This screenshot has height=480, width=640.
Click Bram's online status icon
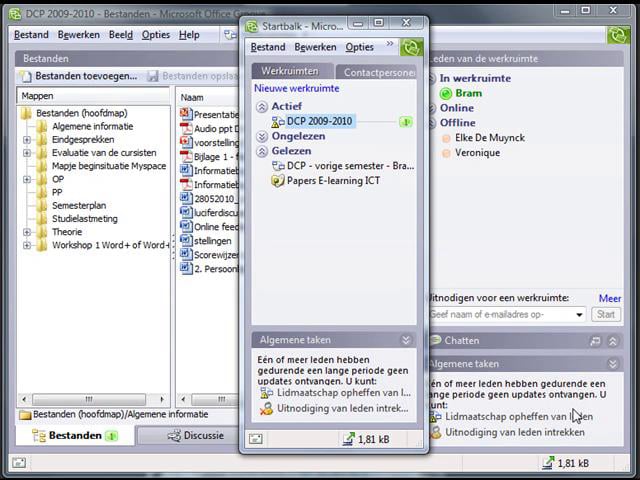pos(446,94)
